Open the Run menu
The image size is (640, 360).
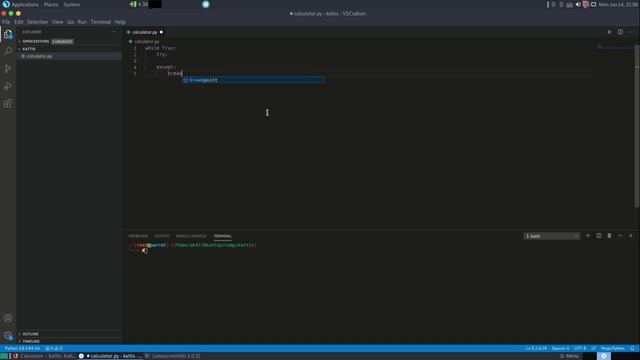click(82, 22)
